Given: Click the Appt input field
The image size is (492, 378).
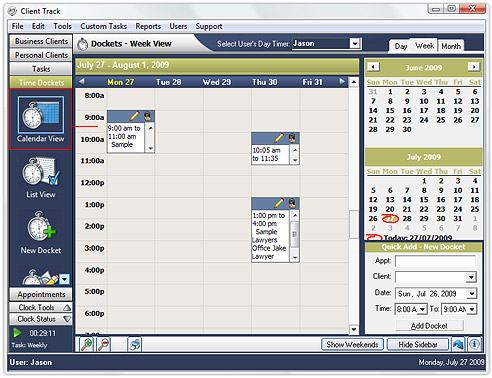Looking at the screenshot, I should pos(435,261).
